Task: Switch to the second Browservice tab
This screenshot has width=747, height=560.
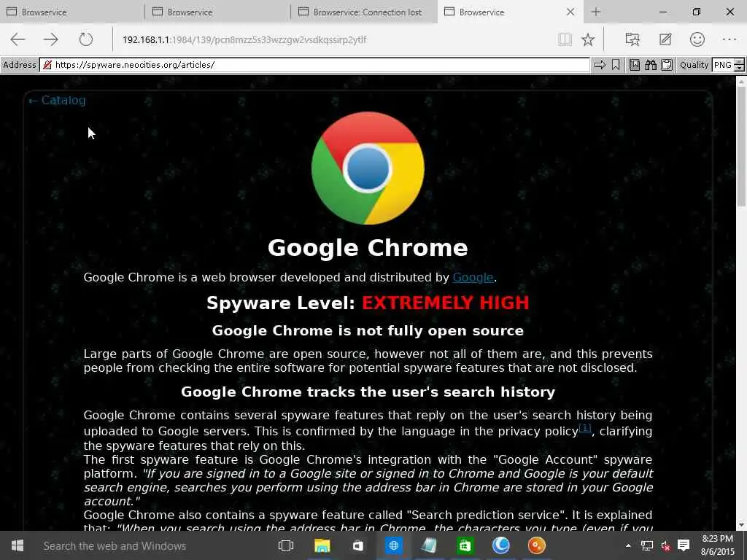Action: (217, 12)
